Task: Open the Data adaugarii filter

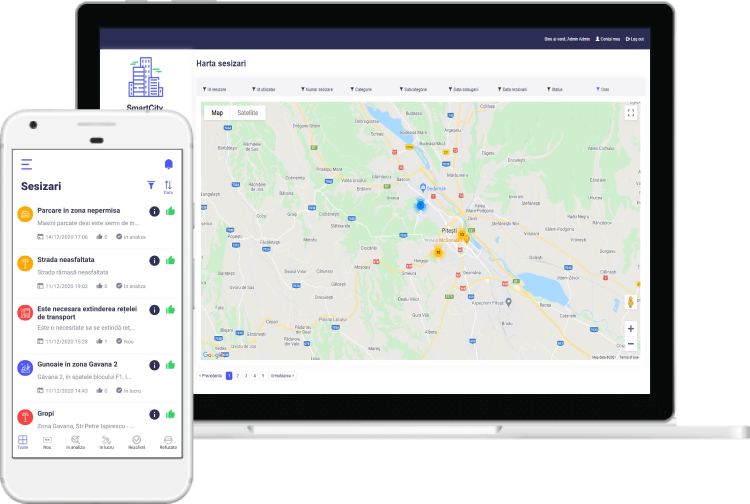Action: (463, 89)
